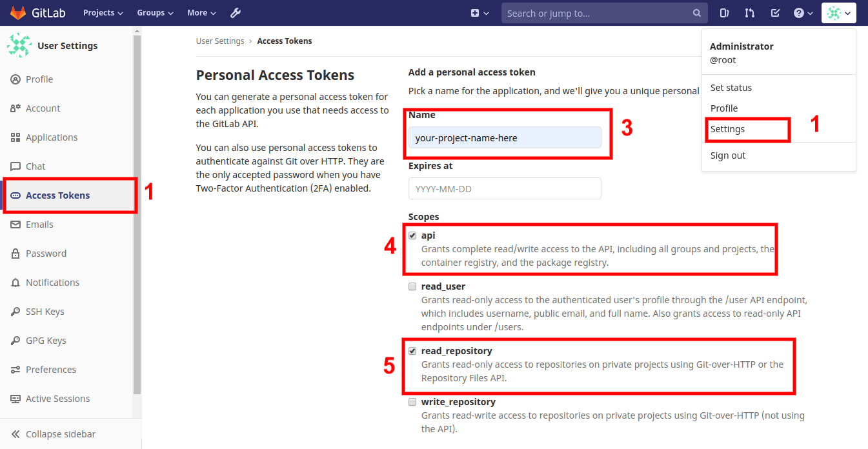
Task: Focus the Expires at date field
Action: click(x=505, y=188)
